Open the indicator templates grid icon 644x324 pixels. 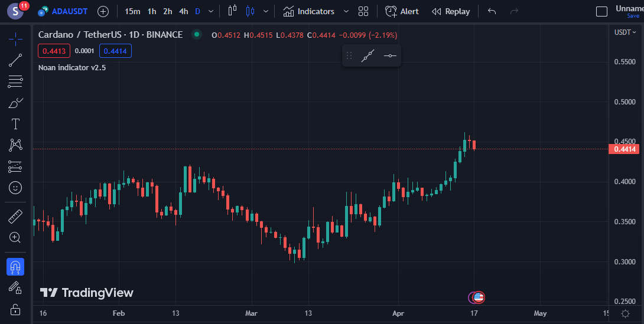pos(363,11)
